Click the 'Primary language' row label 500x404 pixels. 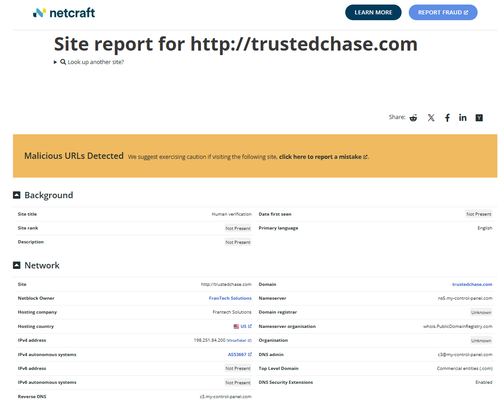tap(278, 228)
